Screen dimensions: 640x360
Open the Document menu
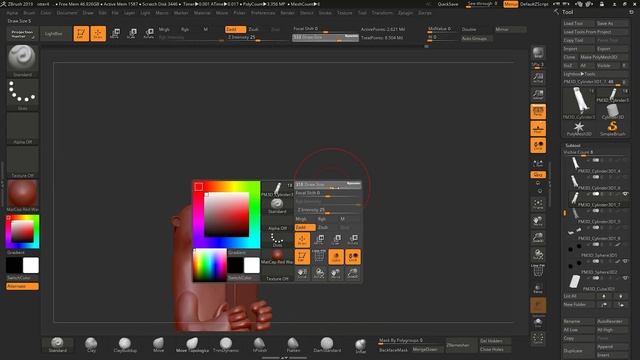[x=67, y=13]
